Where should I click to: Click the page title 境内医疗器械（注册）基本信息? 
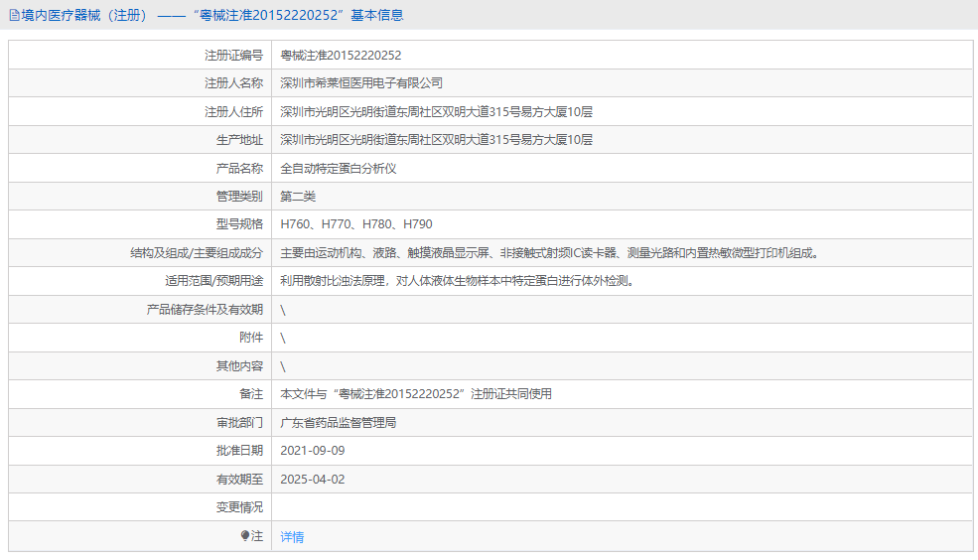click(212, 15)
